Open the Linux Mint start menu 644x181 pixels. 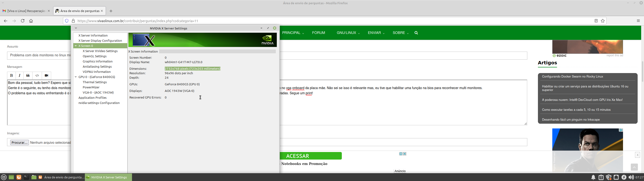(4, 177)
